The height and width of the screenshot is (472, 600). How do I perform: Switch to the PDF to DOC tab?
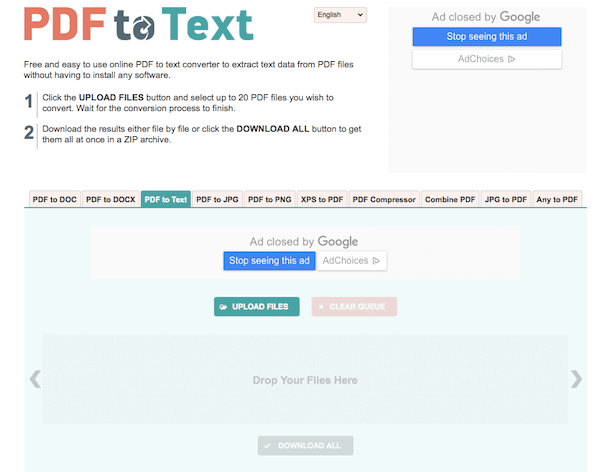(x=55, y=199)
